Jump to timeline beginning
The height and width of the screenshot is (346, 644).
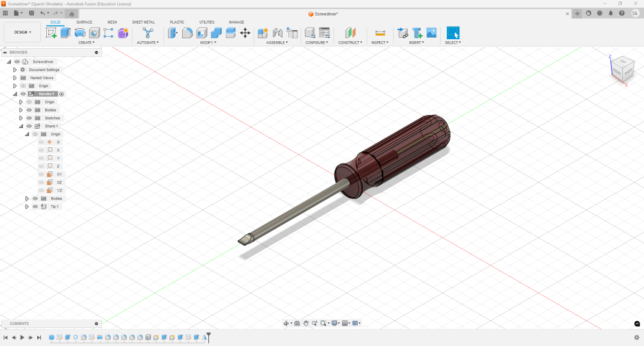click(5, 337)
